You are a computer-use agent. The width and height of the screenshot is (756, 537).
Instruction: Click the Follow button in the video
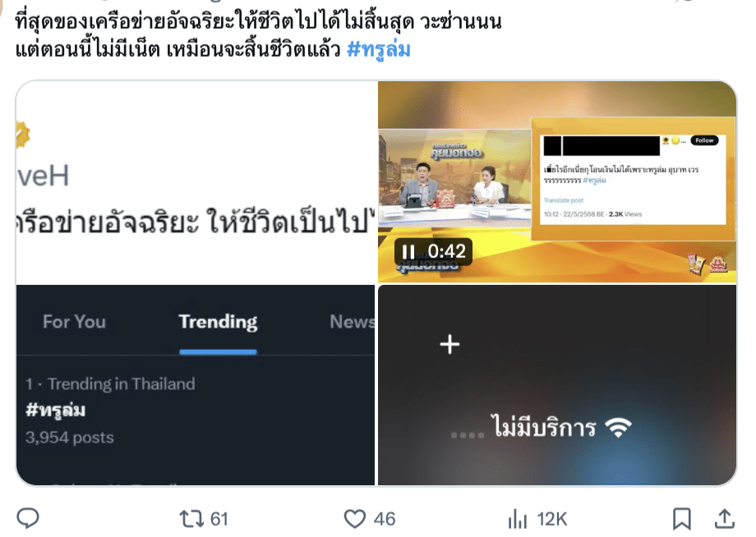[x=704, y=140]
